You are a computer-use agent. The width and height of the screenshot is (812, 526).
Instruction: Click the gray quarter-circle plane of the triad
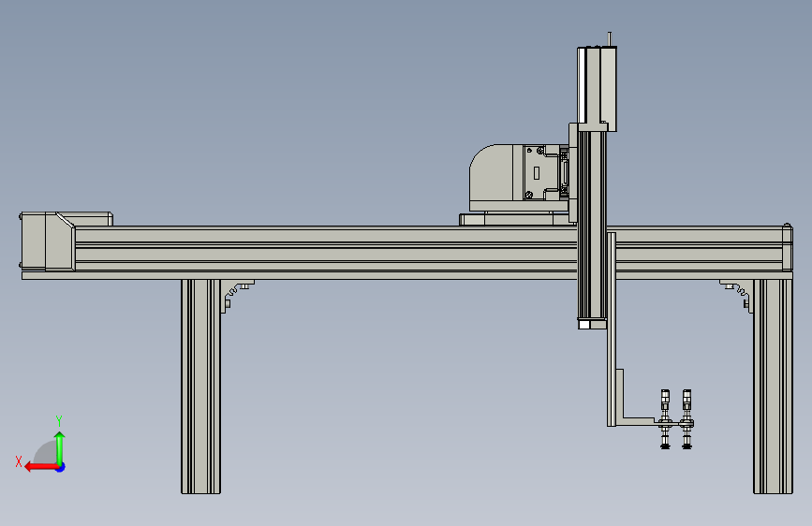[47, 454]
